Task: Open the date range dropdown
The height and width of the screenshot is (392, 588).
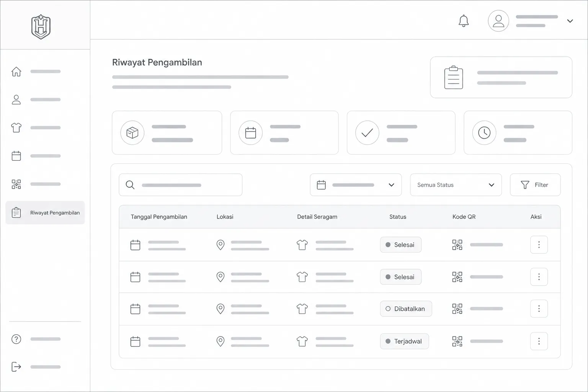Action: pyautogui.click(x=356, y=185)
